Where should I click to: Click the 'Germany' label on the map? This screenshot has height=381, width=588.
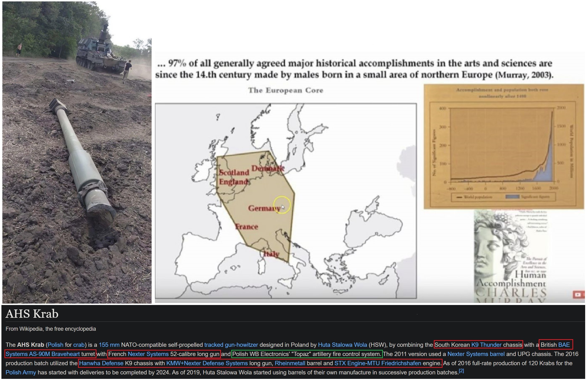tap(264, 208)
